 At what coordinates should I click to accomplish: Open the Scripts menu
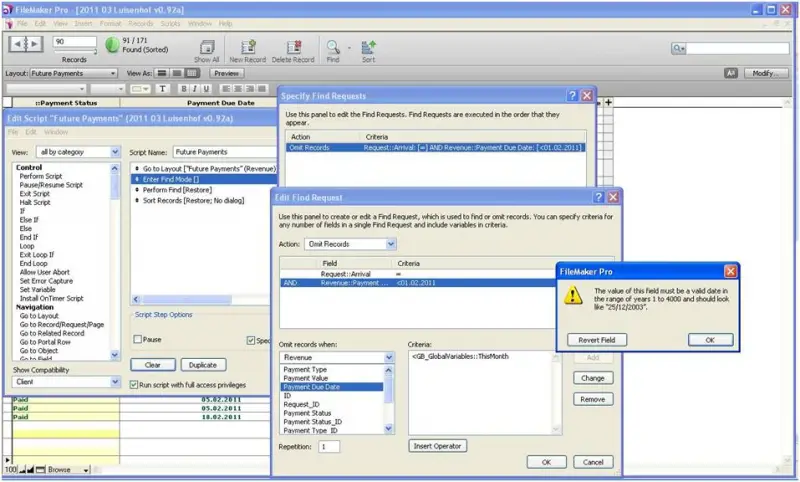pyautogui.click(x=170, y=23)
